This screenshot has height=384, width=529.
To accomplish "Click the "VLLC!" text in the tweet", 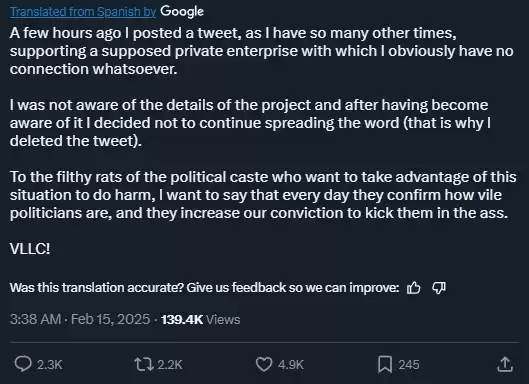I will pos(30,249).
